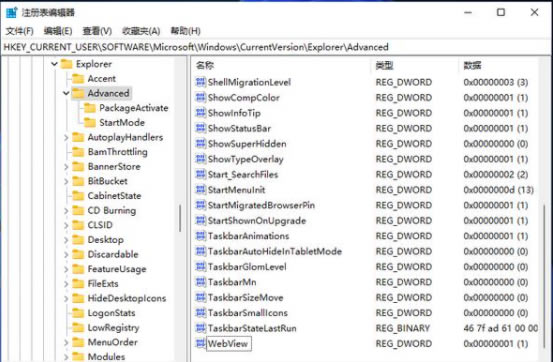
Task: Select the LowRegistry key
Action: [113, 328]
